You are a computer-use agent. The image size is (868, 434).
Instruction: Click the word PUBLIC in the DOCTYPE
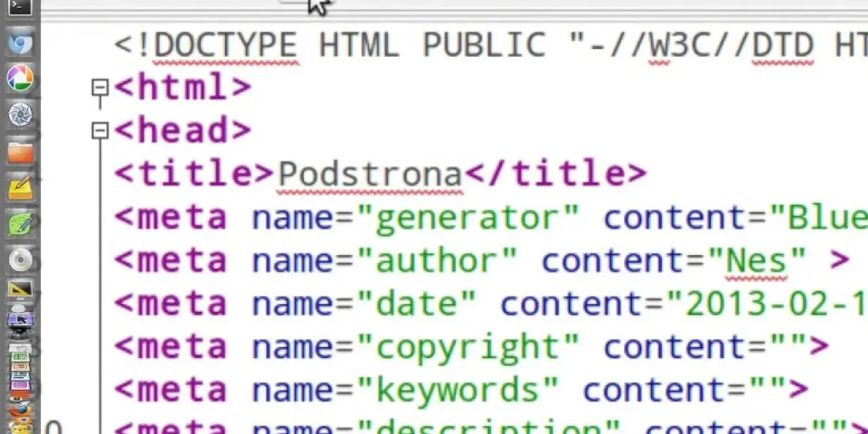coord(484,45)
